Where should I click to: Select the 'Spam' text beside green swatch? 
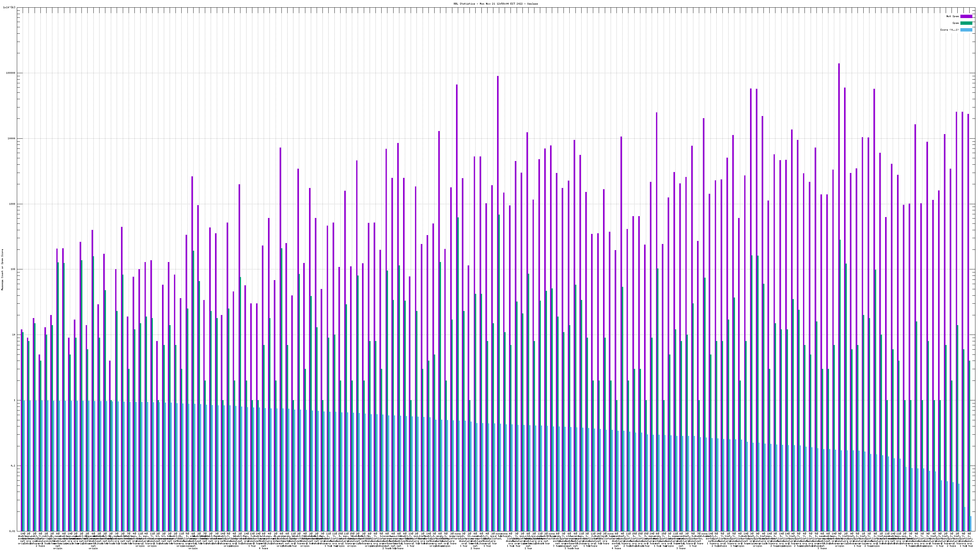point(956,23)
